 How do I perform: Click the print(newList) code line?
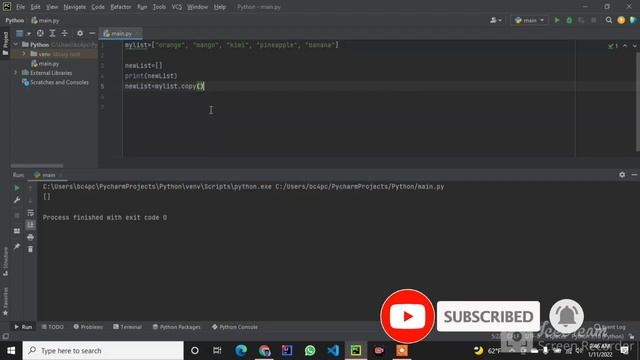[x=151, y=76]
